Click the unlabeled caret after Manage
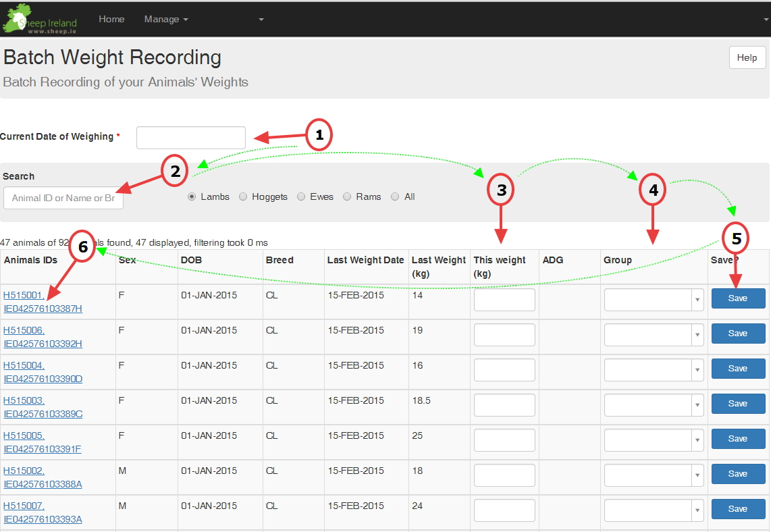The height and width of the screenshot is (532, 771). (x=261, y=20)
